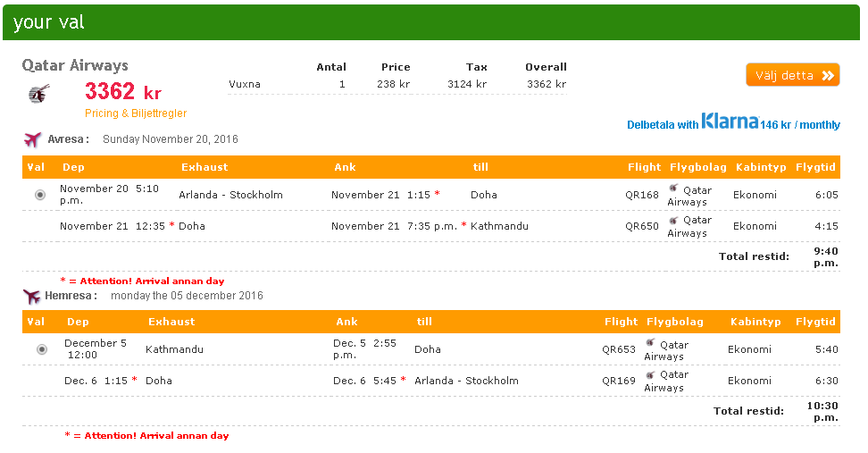Click the monday the 05 december 2016 return date

point(187,296)
